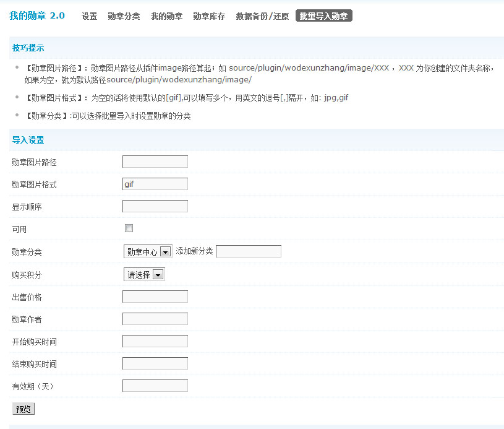
Task: Click the 添加新分类 label
Action: click(194, 251)
